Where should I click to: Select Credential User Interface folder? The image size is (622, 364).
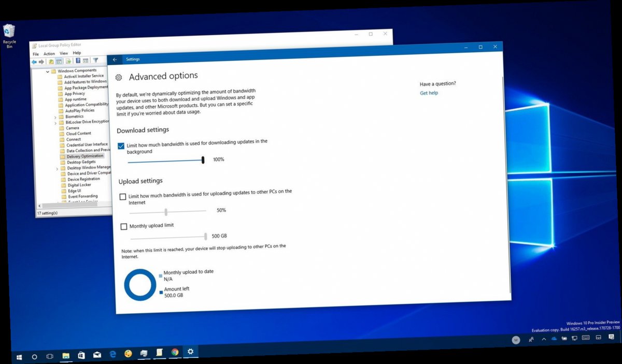[87, 144]
